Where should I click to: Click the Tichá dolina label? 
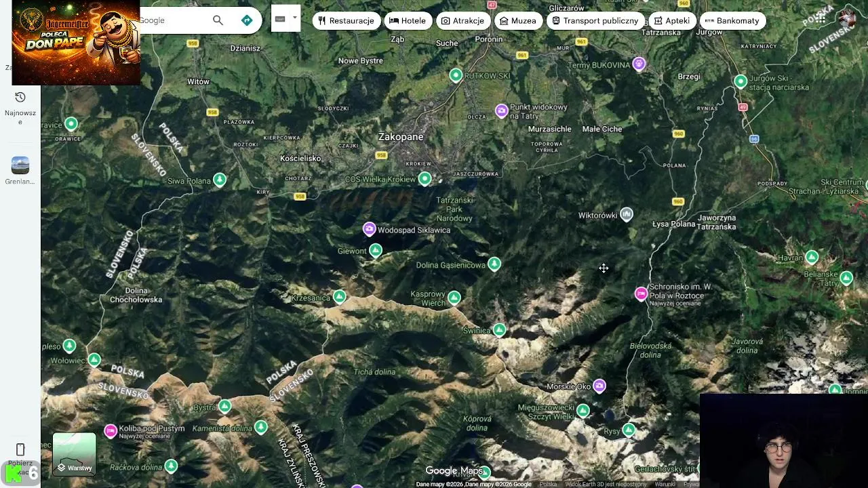click(374, 371)
